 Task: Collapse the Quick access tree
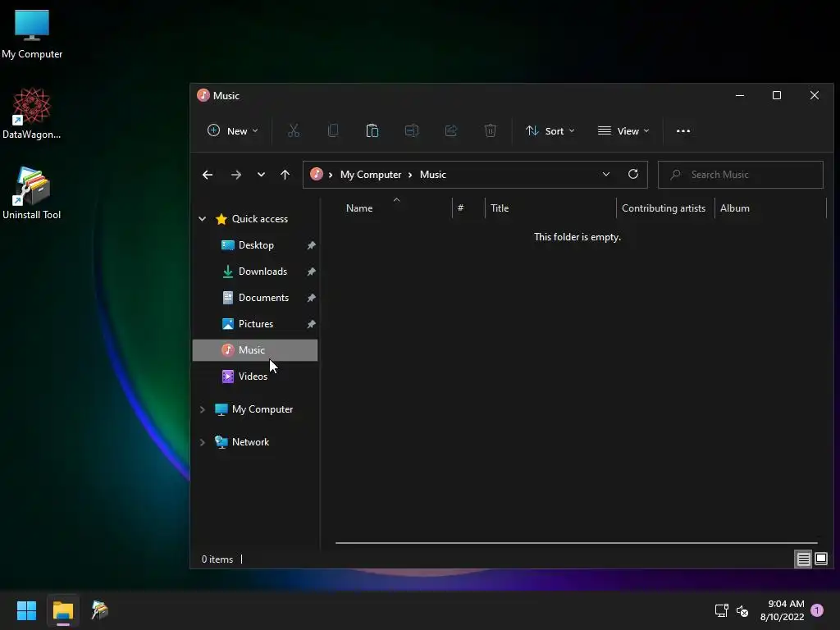click(x=202, y=218)
